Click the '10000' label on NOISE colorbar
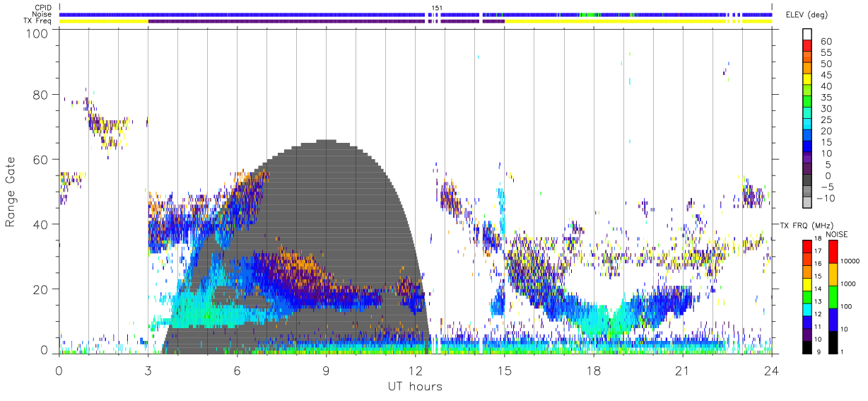This screenshot has width=868, height=401. pyautogui.click(x=850, y=262)
